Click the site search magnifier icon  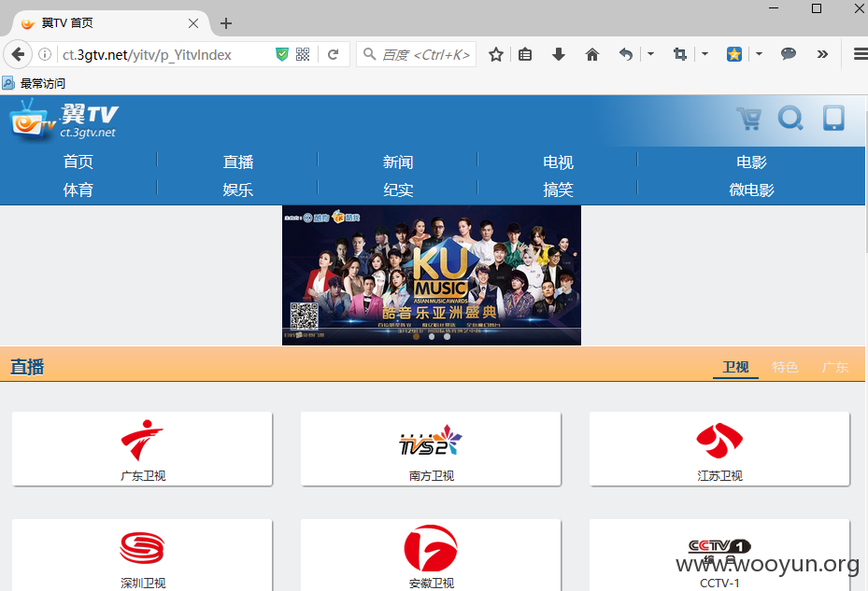(790, 118)
